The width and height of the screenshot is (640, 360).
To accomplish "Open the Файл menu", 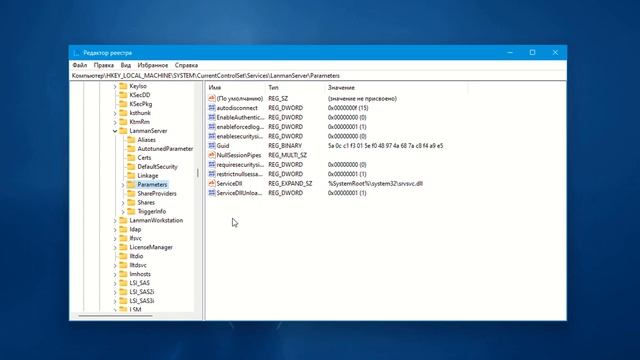I will [x=80, y=65].
